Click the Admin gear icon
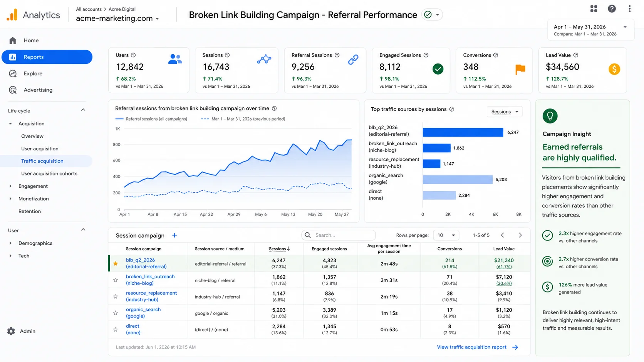 [11, 331]
